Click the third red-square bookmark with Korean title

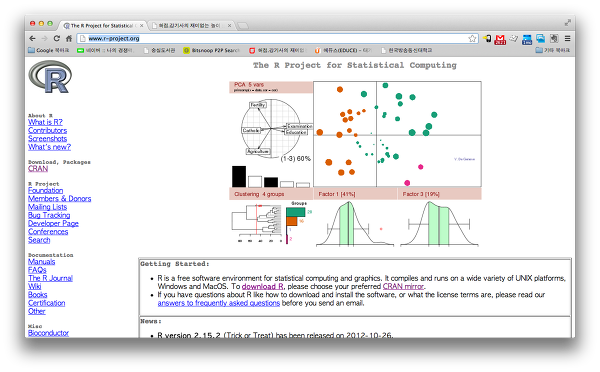click(x=277, y=50)
